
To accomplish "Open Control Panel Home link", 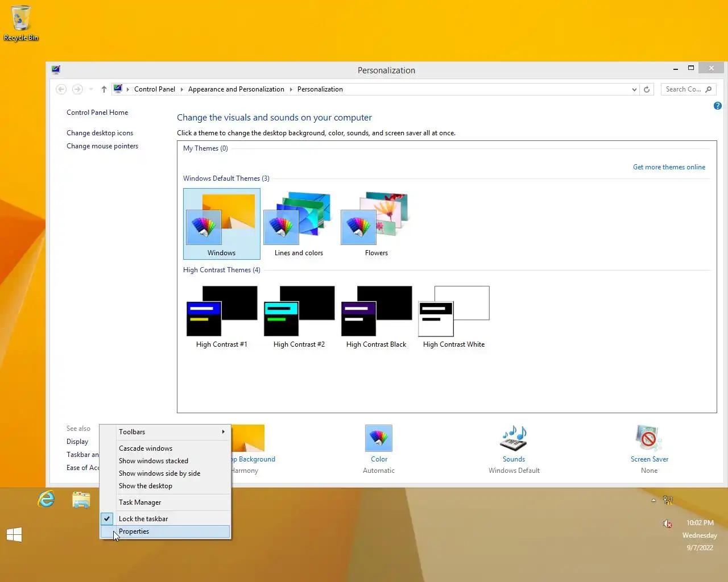I will click(97, 113).
